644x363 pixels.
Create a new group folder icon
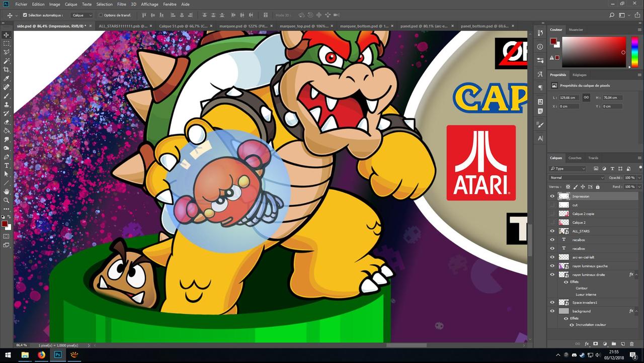click(x=614, y=344)
